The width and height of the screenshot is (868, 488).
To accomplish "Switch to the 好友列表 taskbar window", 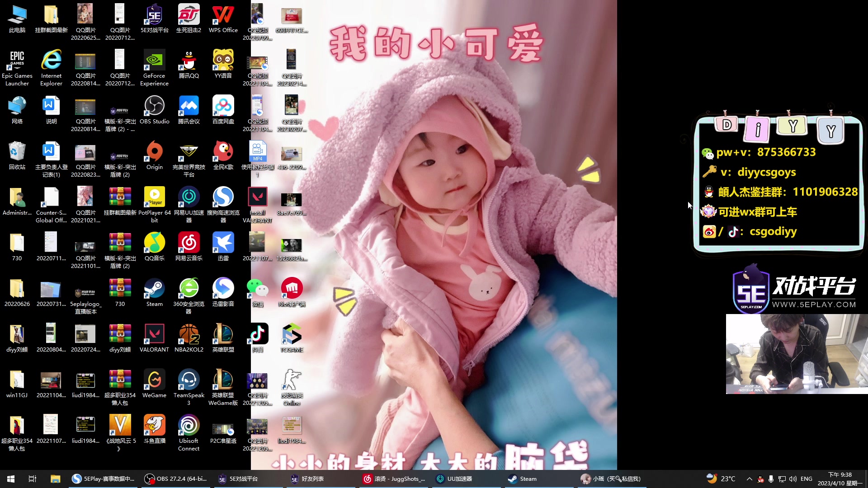I will tap(322, 479).
